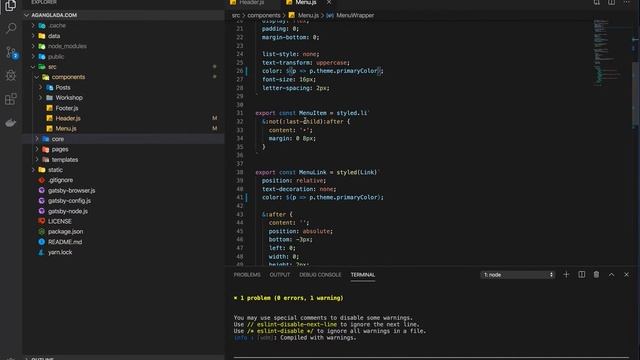640x360 pixels.
Task: Switch to the Header.js editor tab
Action: [x=251, y=2]
